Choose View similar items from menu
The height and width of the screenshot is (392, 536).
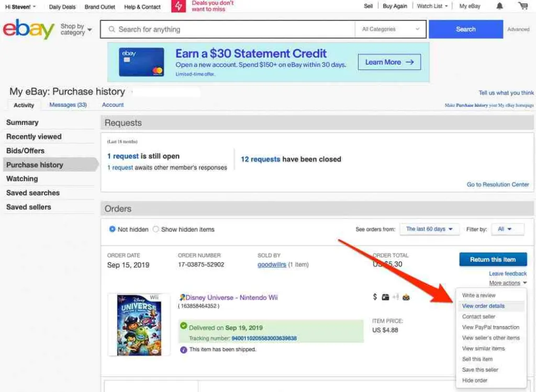483,348
